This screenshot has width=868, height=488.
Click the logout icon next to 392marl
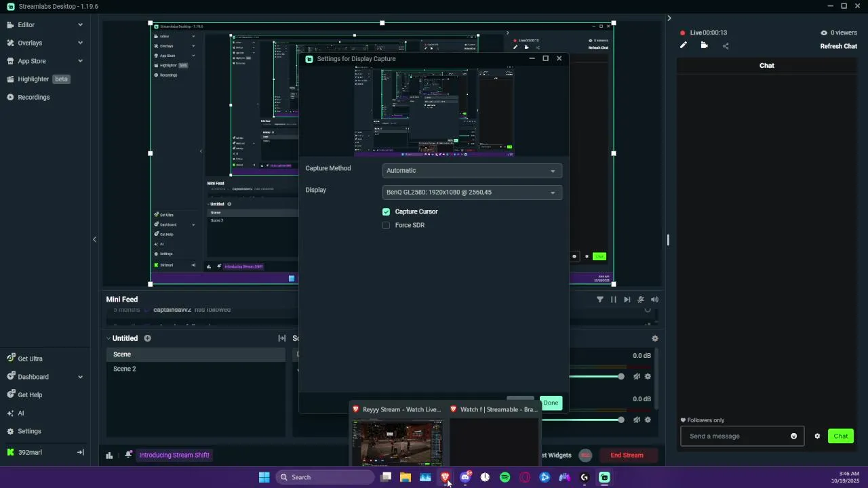click(80, 452)
